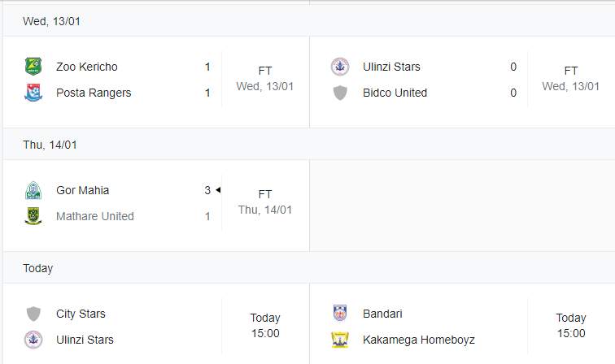
Task: Open City Stars match Today 15:00 time
Action: click(265, 326)
